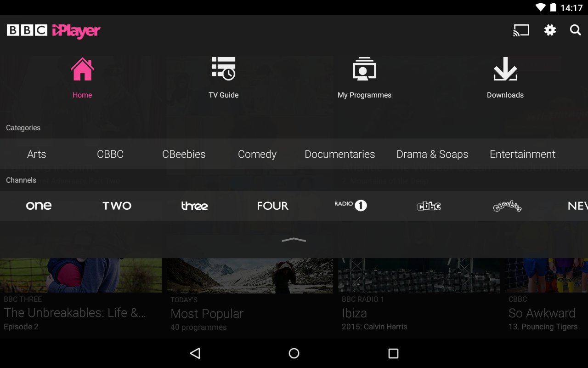The width and height of the screenshot is (588, 368).
Task: Choose the BBC Three channel logo
Action: (195, 206)
